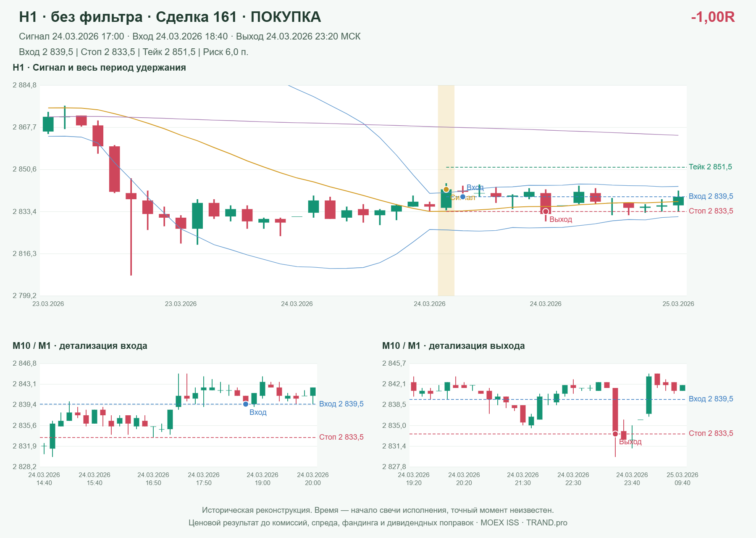Click heading 'M10 / M1 · детализация входа'
Image resolution: width=756 pixels, height=538 pixels.
(x=80, y=346)
